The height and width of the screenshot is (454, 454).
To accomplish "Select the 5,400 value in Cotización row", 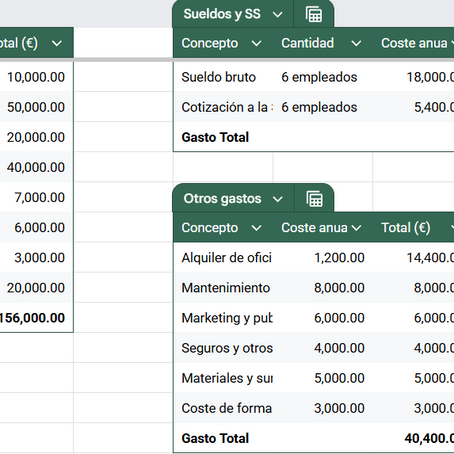I will click(x=434, y=107).
